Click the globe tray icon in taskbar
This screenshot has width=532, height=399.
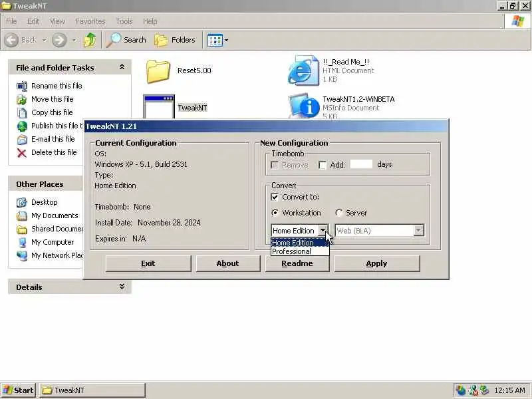[461, 390]
